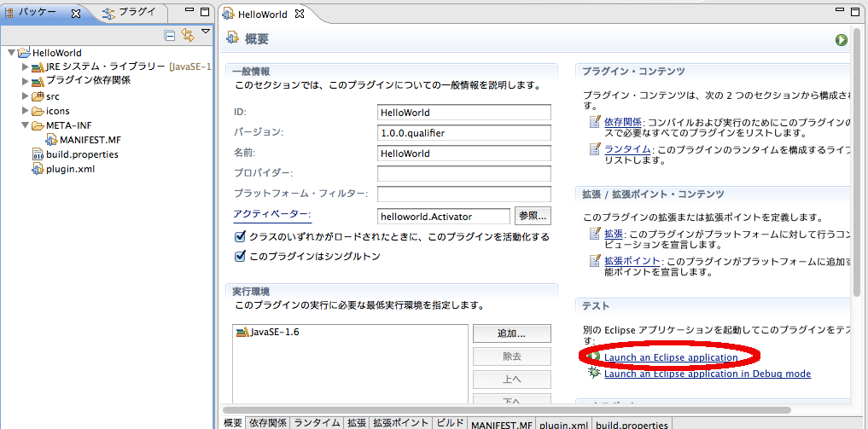
Task: Select the plugin.xml file in tree
Action: pyautogui.click(x=70, y=169)
